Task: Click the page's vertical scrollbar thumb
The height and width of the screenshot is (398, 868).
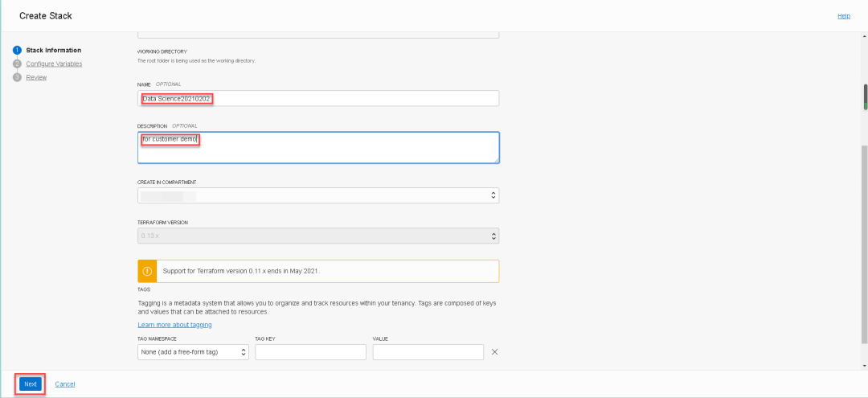Action: tap(865, 96)
